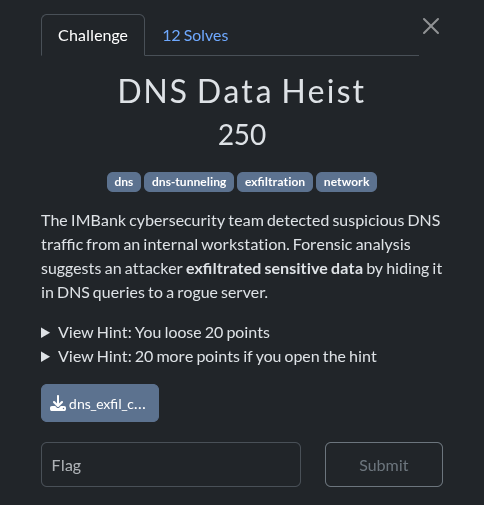The image size is (484, 505).
Task: Click the triangle beside the second hint
Action: [45, 357]
